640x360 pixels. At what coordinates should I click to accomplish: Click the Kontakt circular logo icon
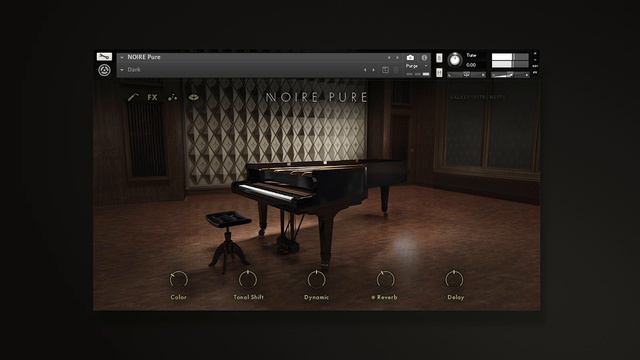(x=104, y=70)
